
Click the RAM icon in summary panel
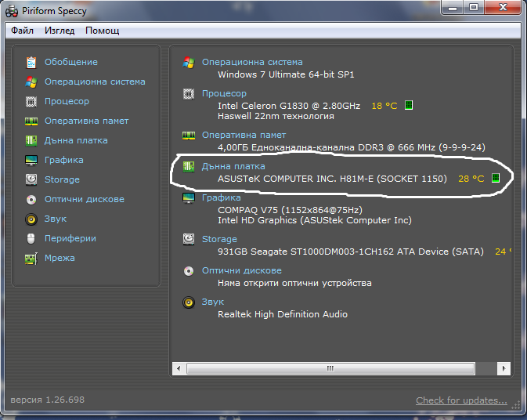pyautogui.click(x=189, y=136)
